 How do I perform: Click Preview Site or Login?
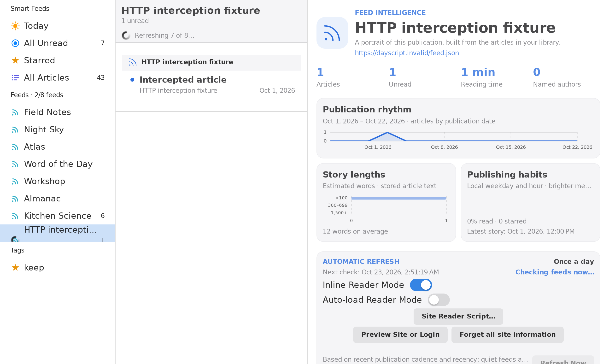[x=400, y=335]
